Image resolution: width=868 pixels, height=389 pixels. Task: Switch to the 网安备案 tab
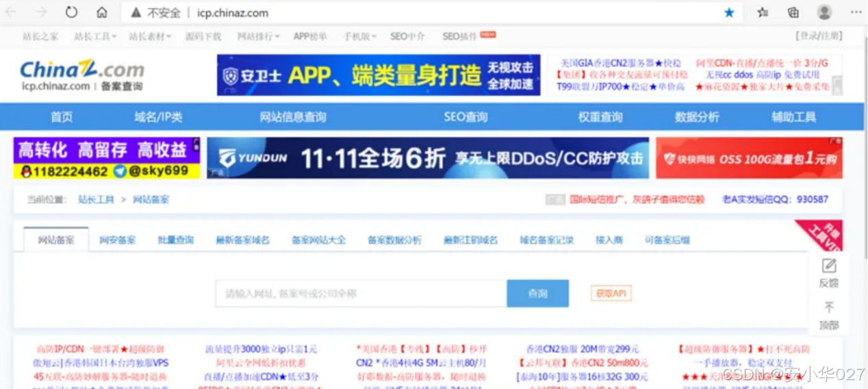[x=117, y=240]
